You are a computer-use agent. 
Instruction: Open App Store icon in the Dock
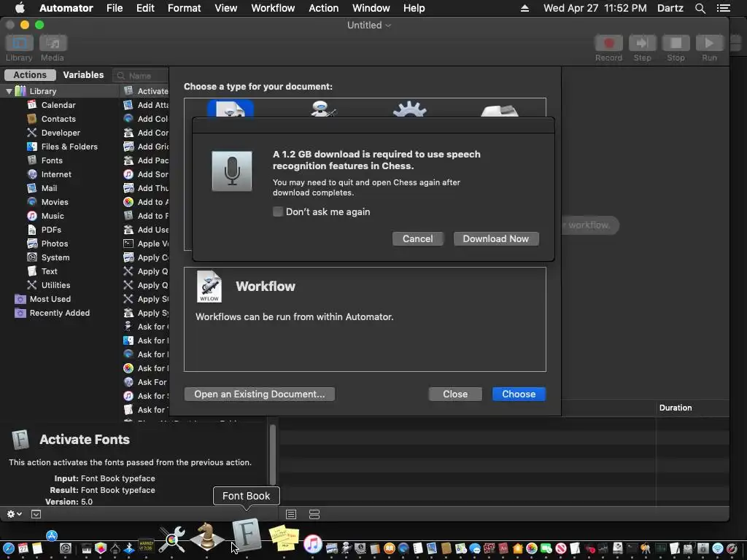coord(52,536)
